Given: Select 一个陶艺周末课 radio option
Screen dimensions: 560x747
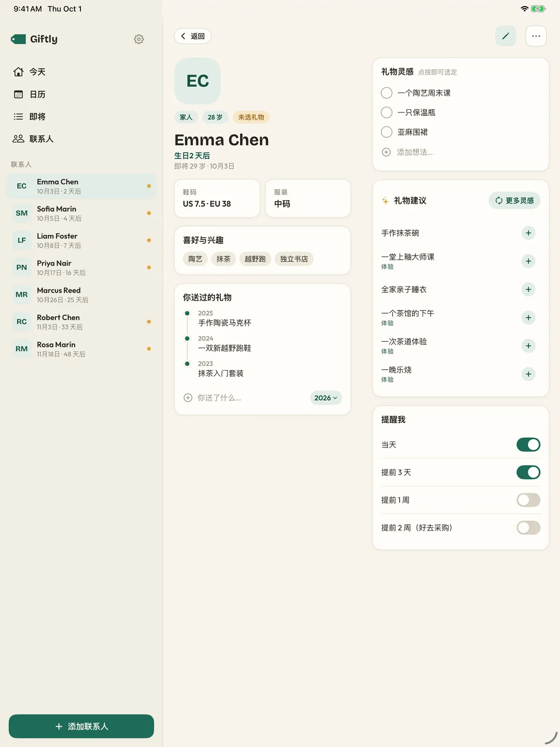Looking at the screenshot, I should click(x=387, y=93).
